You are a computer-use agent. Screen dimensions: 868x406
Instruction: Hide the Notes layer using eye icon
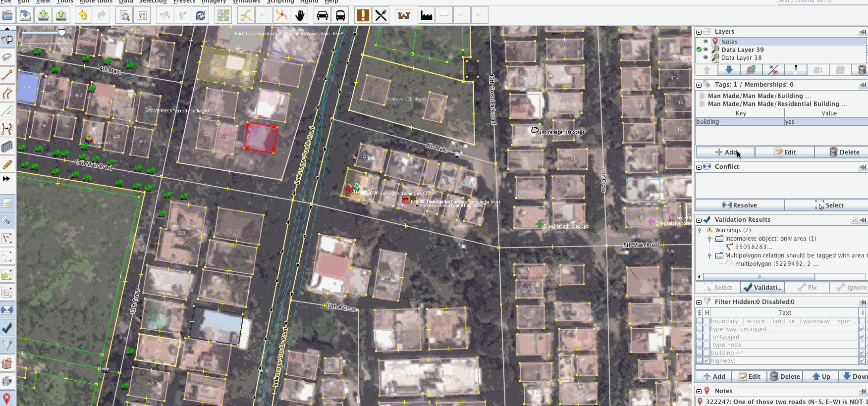point(705,42)
